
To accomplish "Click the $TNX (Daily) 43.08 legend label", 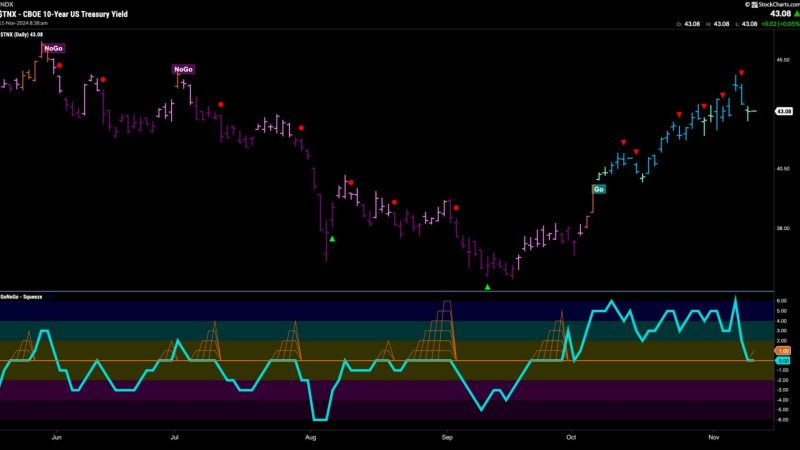I will [x=21, y=35].
